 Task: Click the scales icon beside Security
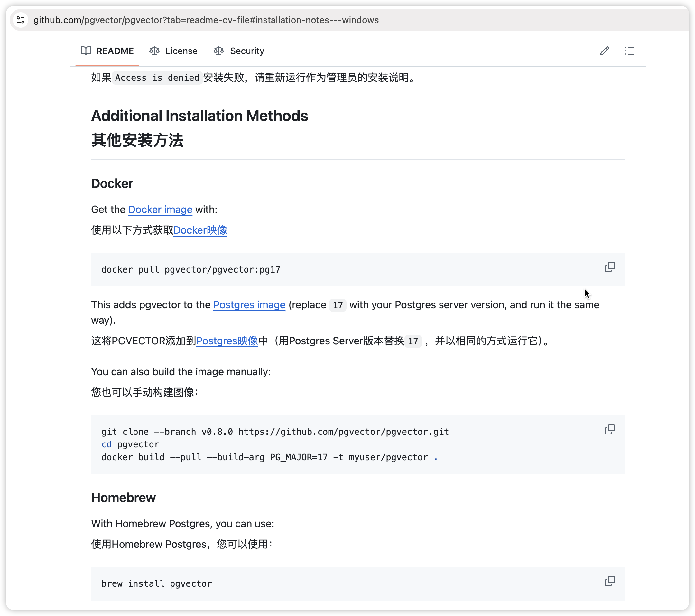click(218, 51)
